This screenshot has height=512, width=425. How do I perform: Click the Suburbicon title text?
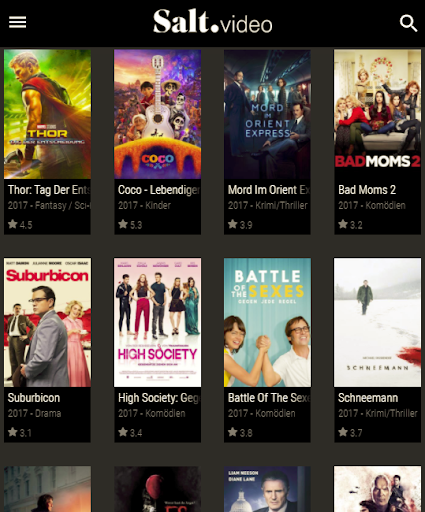click(34, 398)
